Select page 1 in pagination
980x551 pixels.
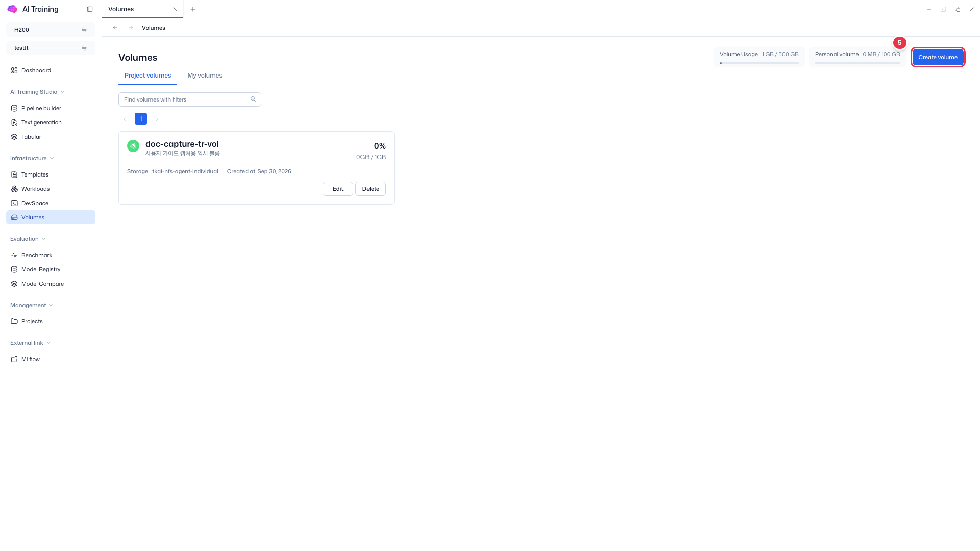pyautogui.click(x=141, y=119)
